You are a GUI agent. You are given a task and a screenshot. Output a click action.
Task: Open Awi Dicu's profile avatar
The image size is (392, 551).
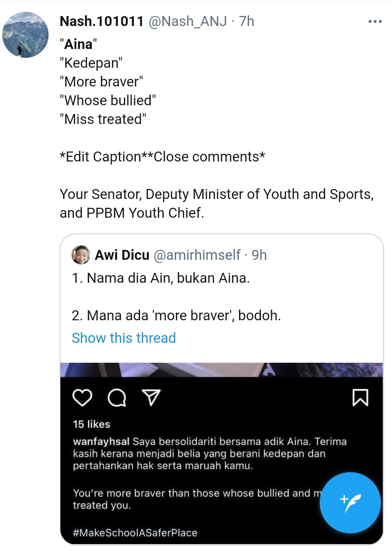[x=81, y=255]
